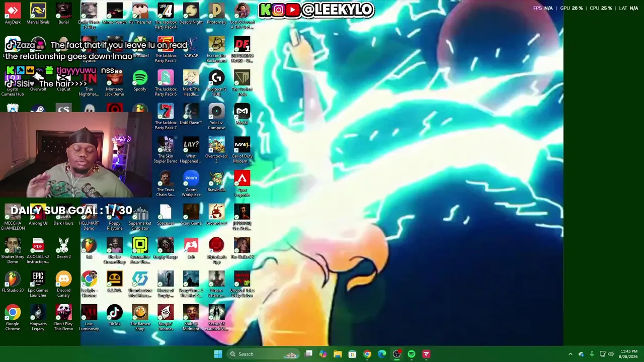644x362 pixels.
Task: Select the Escape the Backrooms icon
Action: 216,50
